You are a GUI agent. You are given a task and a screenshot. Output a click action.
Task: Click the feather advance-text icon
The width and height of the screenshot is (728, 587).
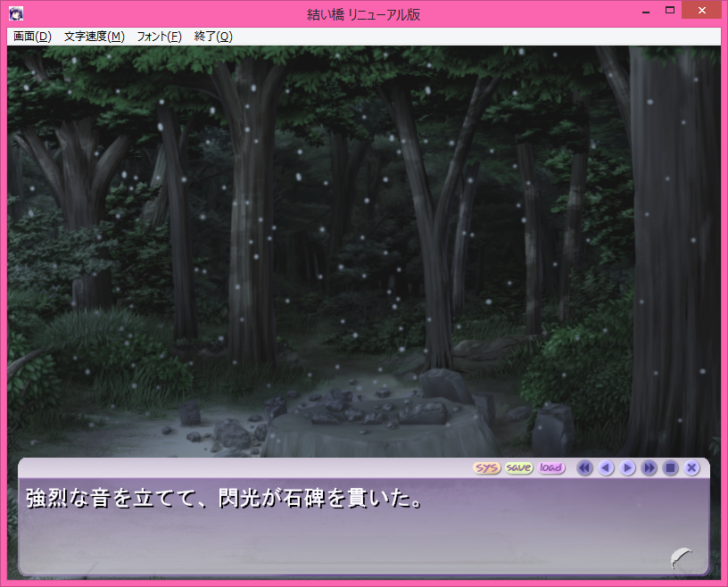point(681,558)
